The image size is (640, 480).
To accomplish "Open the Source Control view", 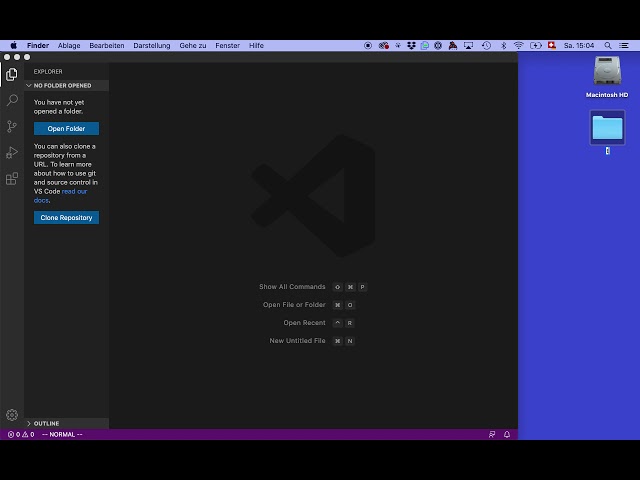I will point(12,126).
